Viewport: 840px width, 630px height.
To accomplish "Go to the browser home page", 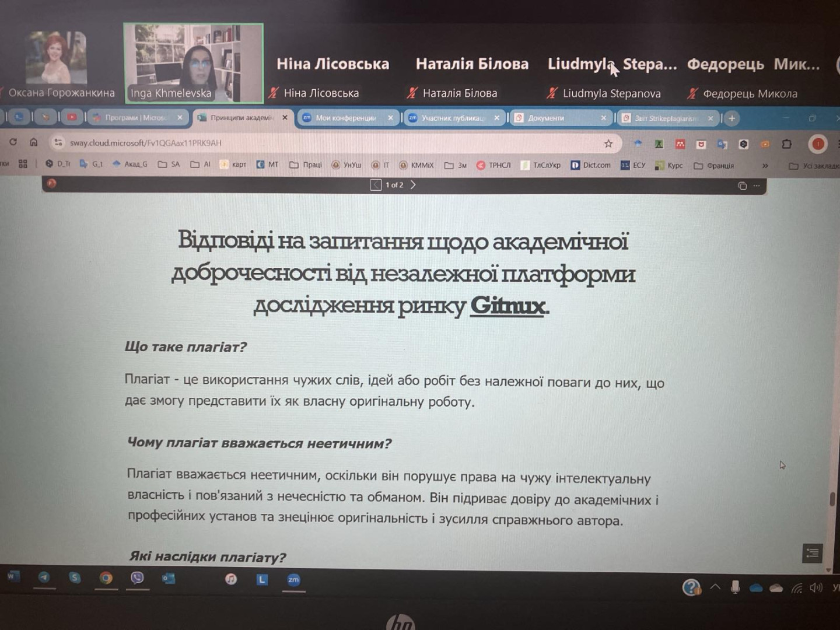I will (34, 142).
